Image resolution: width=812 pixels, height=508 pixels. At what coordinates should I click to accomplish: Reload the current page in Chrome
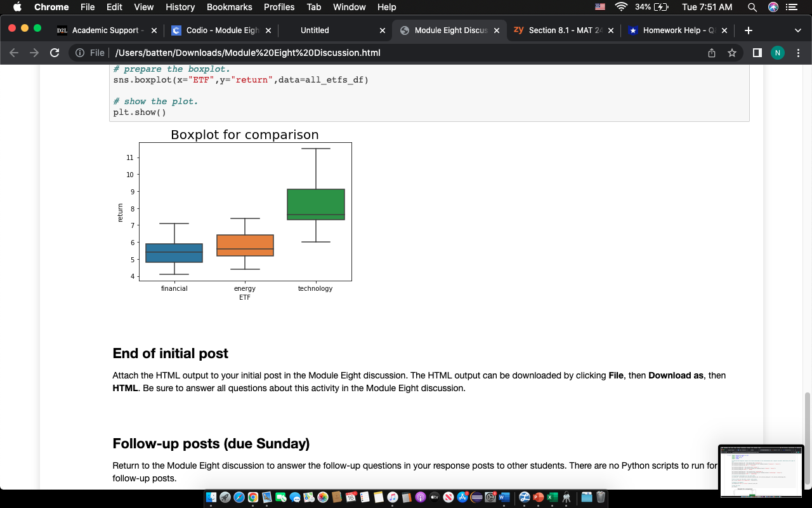(x=54, y=53)
